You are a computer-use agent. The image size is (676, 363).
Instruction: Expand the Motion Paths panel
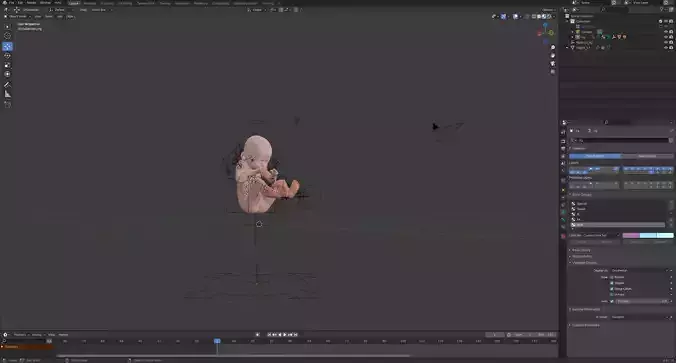coord(582,256)
